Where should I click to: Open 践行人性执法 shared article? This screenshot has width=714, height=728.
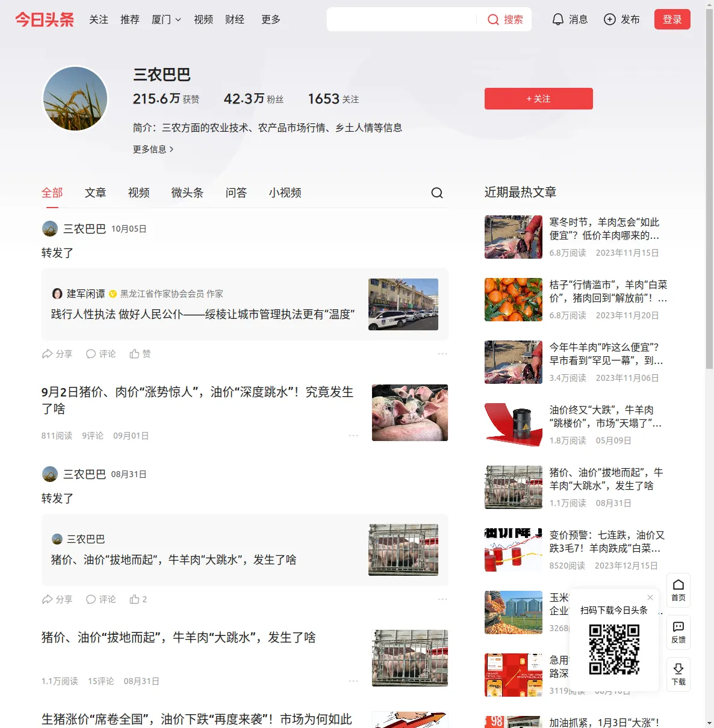[203, 314]
